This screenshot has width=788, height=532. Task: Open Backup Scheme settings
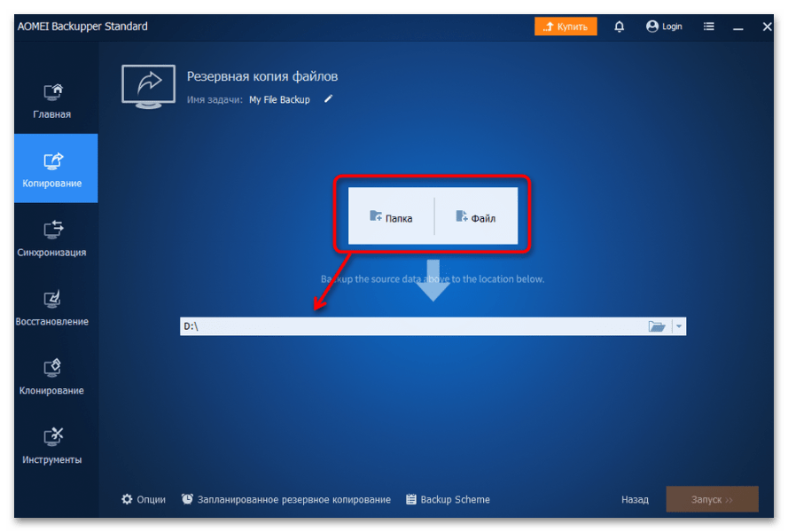[x=449, y=499]
